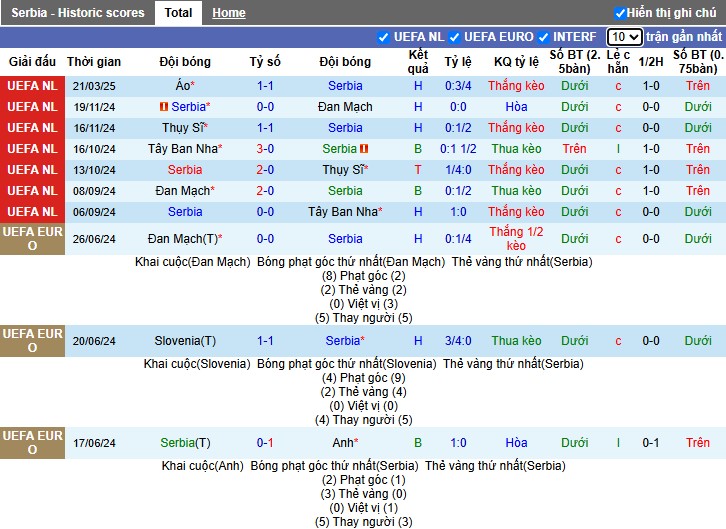Click the date 06/09/24

click(94, 212)
